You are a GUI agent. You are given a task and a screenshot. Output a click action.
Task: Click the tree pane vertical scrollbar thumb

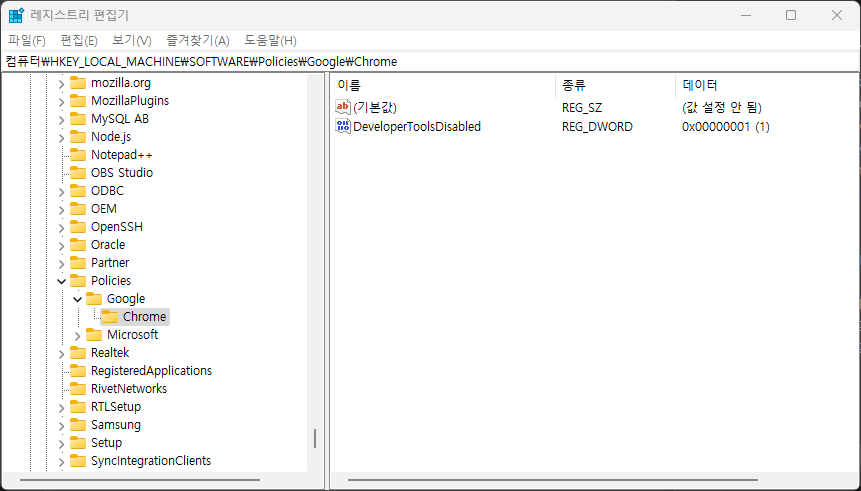(x=315, y=438)
